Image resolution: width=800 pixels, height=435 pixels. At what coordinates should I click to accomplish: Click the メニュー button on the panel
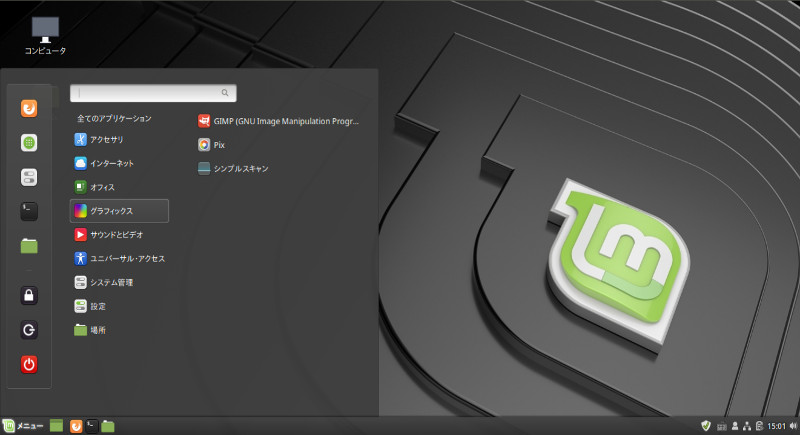(23, 426)
